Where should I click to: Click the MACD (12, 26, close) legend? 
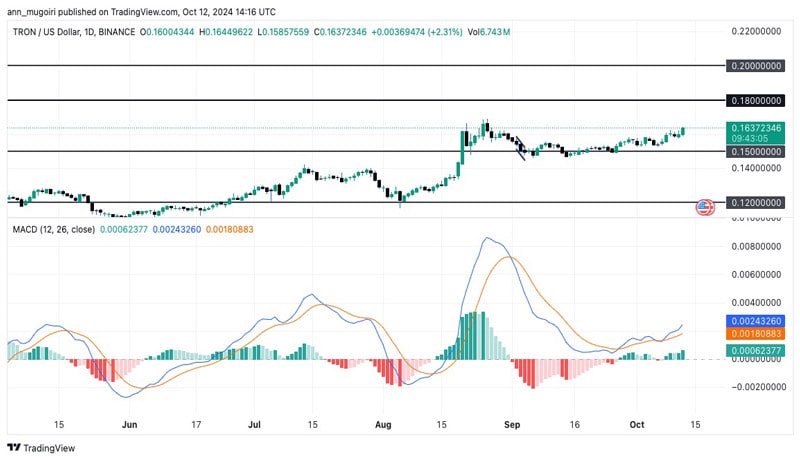click(x=54, y=229)
